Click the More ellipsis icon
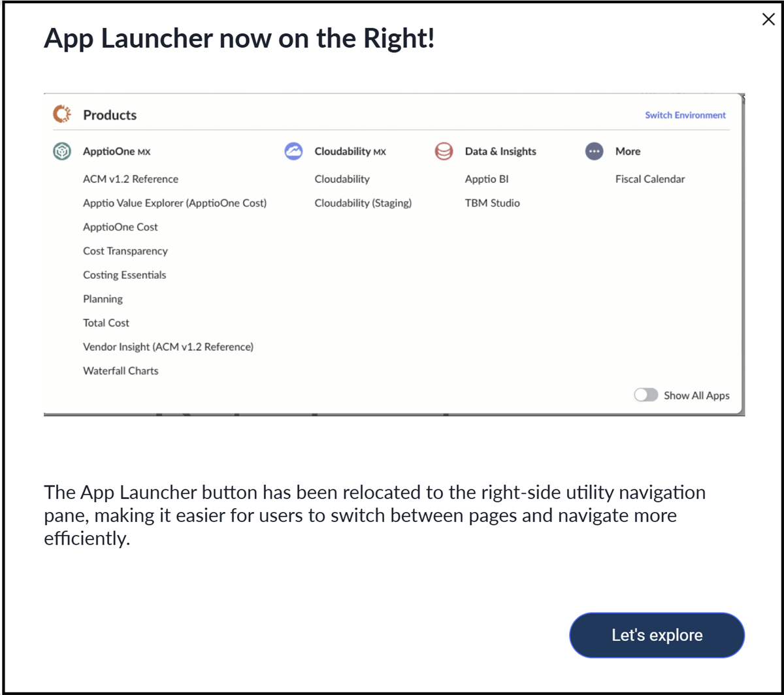The width and height of the screenshot is (784, 695). 594,152
